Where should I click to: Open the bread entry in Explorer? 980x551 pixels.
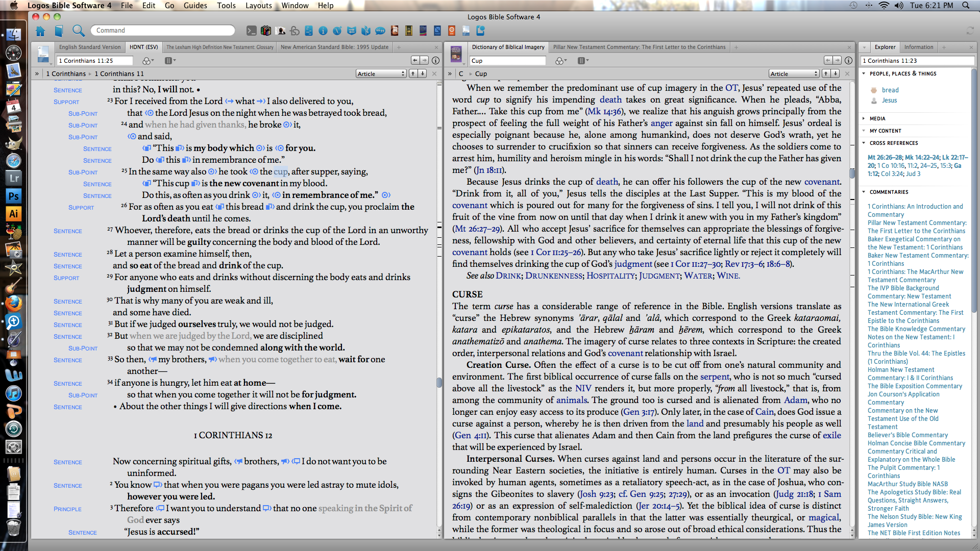click(890, 90)
